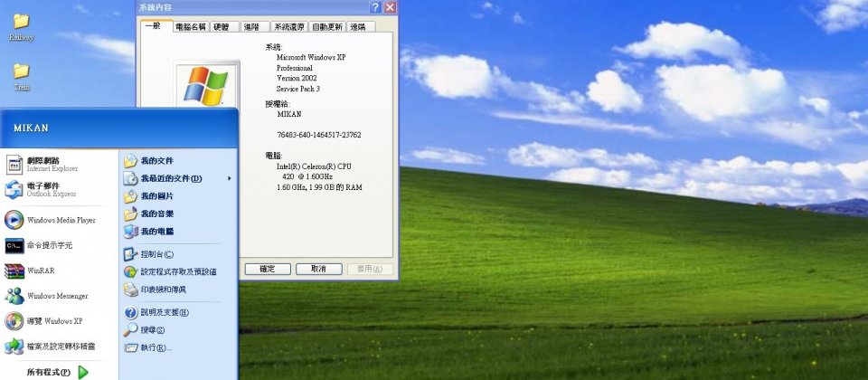Switch to the 電腦名稱 tab
This screenshot has width=868, height=380.
coord(191,26)
